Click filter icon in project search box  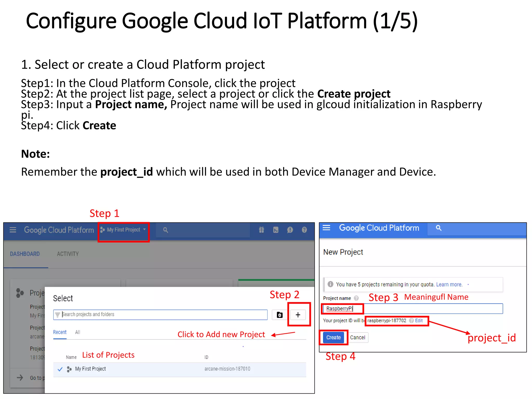[57, 315]
